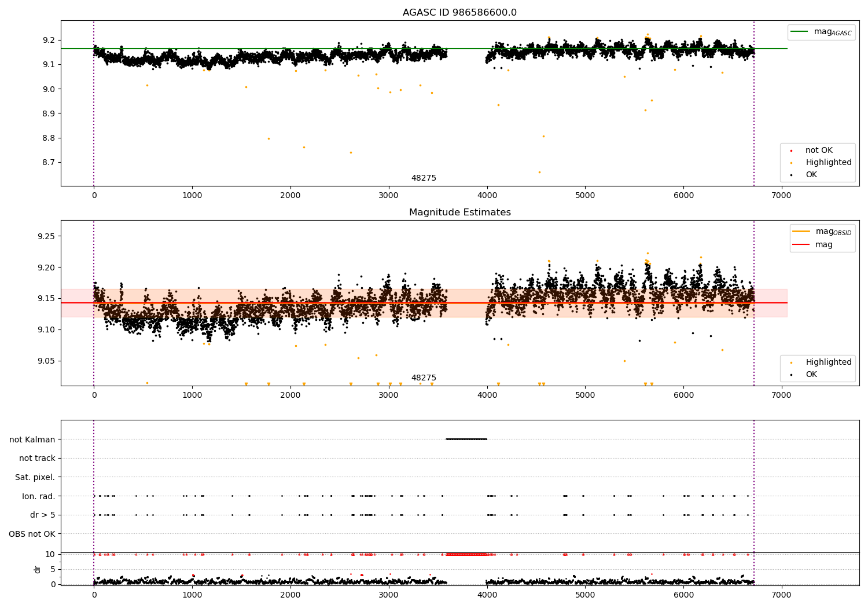Click the lowest orange outlier near 8.66 in top plot
Viewport: 868px width, 608px height.
[x=539, y=172]
